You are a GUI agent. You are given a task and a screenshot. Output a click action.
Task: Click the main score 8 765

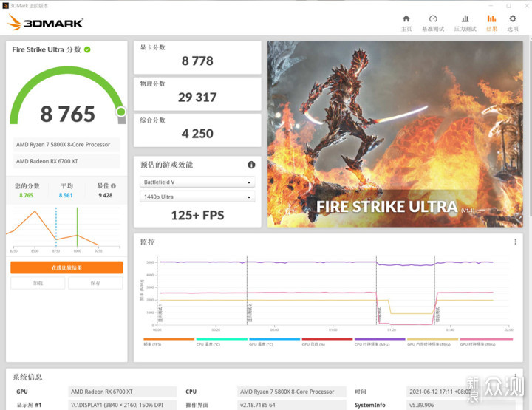67,114
